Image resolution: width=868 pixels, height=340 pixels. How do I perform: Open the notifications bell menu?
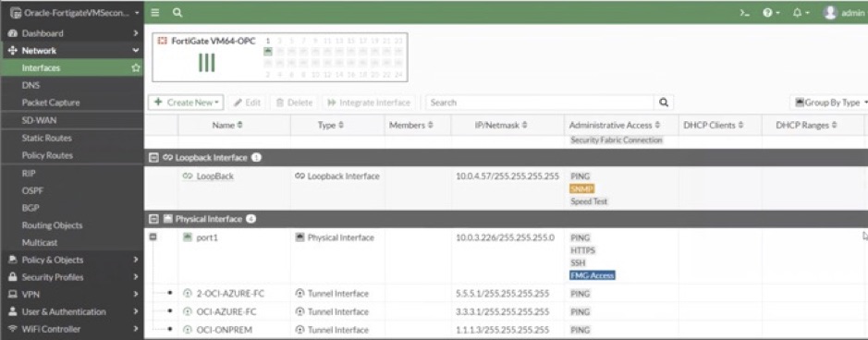801,13
